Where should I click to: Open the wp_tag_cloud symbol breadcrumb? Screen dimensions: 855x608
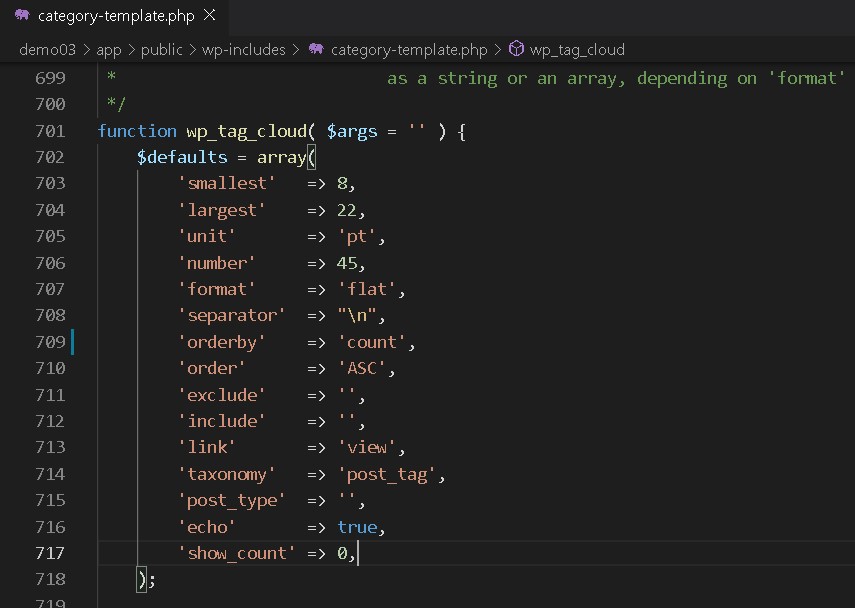pos(577,49)
